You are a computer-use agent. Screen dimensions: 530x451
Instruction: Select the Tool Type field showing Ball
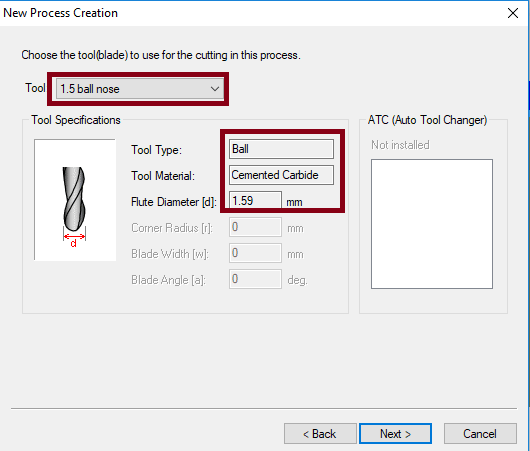[x=281, y=149]
